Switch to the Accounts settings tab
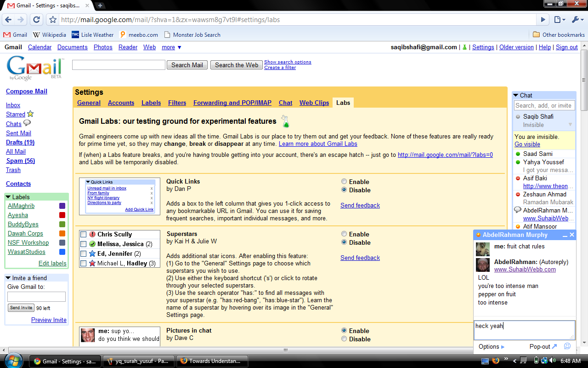This screenshot has width=588, height=368. point(121,103)
